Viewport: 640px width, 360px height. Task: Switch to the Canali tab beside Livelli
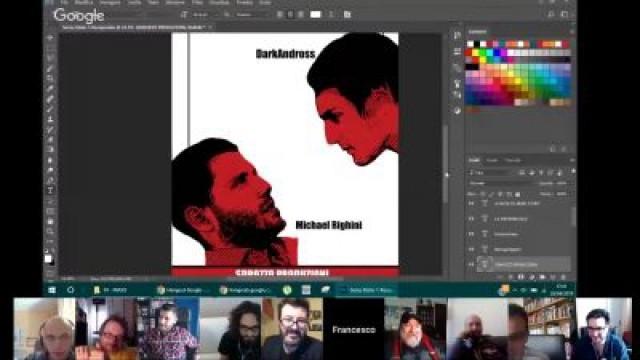[x=492, y=160]
